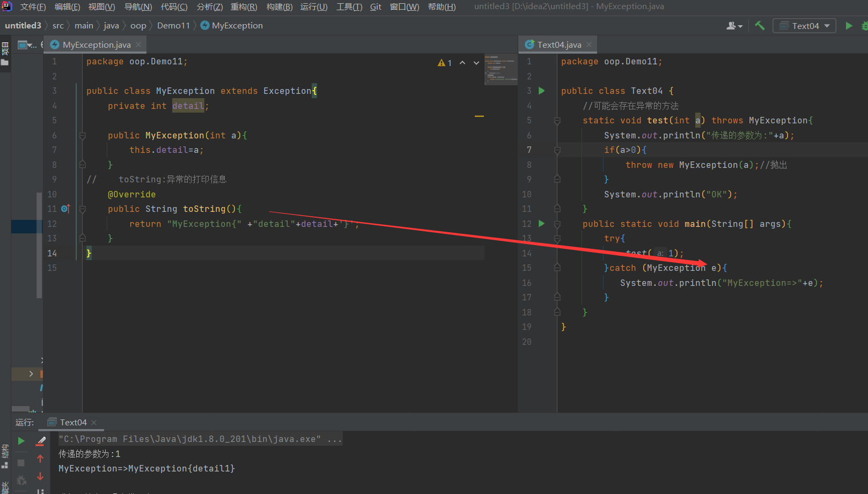Select the MyException class breadcrumb
This screenshot has height=494, width=868.
coord(232,26)
